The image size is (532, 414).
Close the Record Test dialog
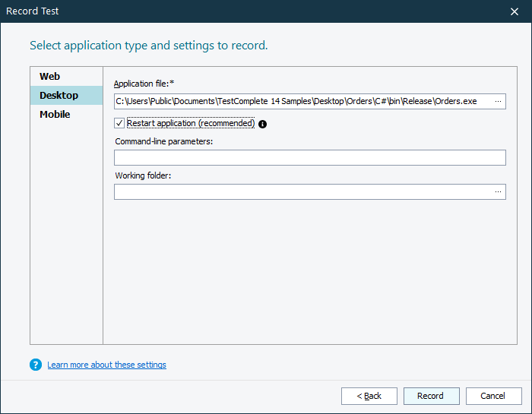point(515,11)
